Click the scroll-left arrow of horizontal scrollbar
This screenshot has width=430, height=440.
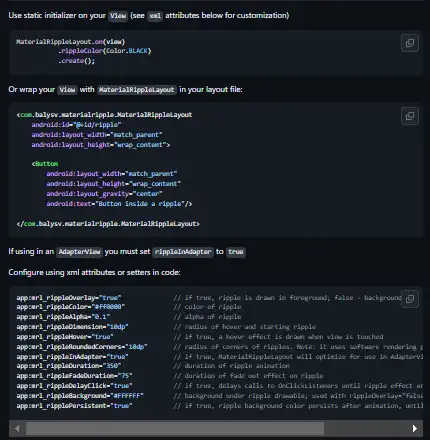click(17, 428)
